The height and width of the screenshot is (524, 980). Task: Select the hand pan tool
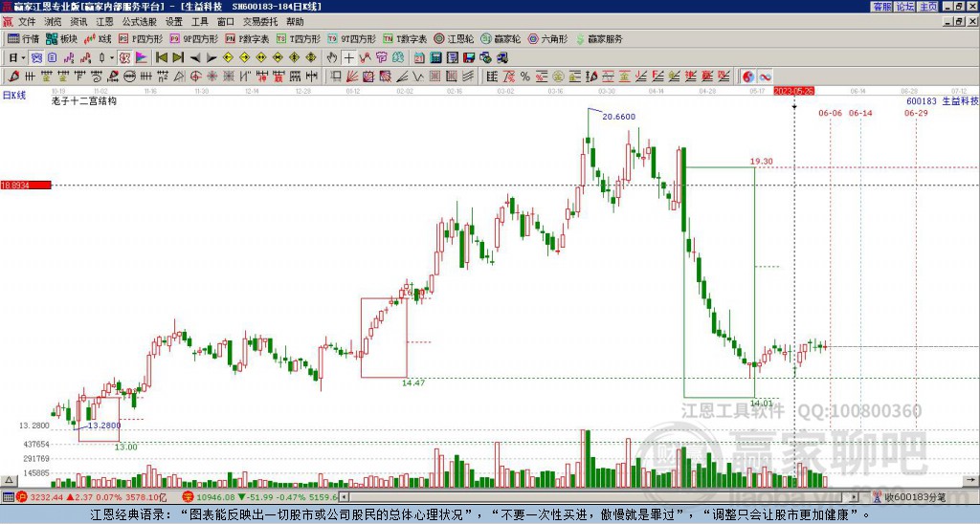point(332,58)
